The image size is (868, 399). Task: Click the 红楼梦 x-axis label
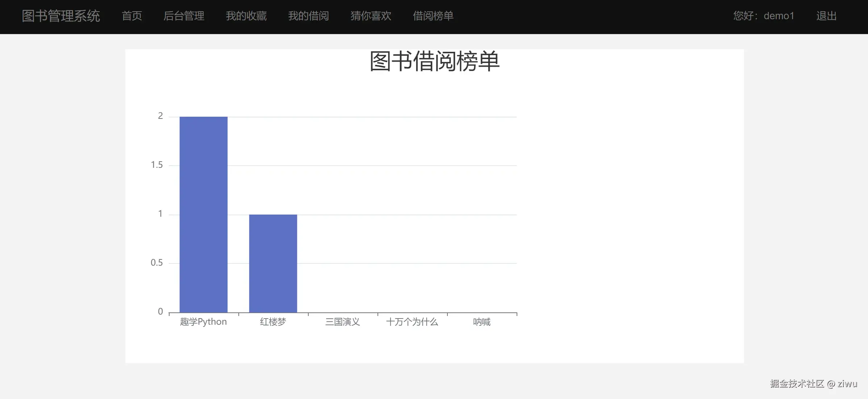click(x=273, y=322)
